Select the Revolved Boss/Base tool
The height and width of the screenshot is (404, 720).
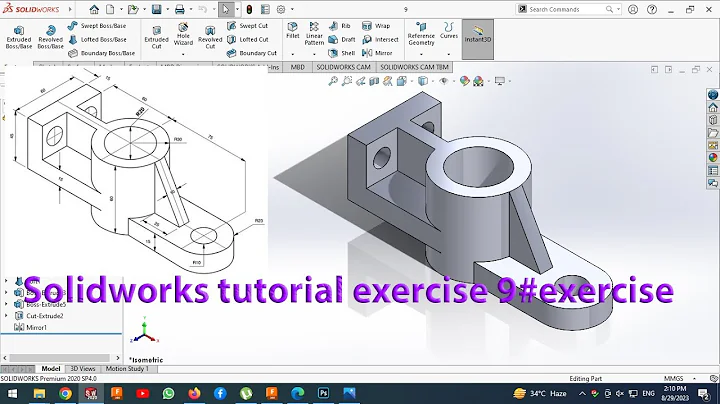(51, 38)
